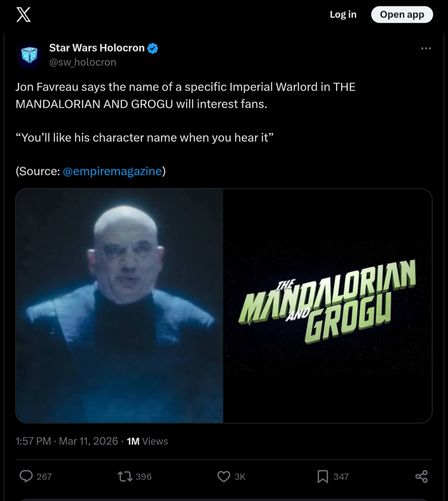Click the repost arrows icon
The image size is (448, 501).
click(125, 476)
